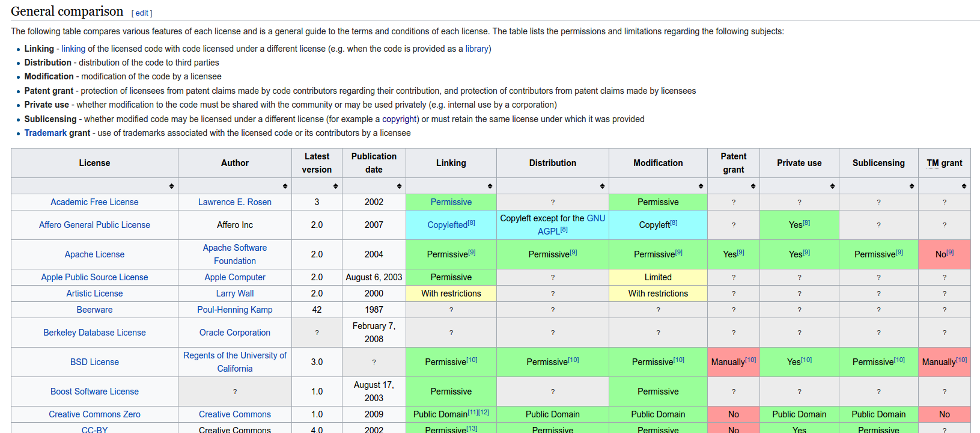Select 'February 7, 2008' date cell

tap(374, 333)
